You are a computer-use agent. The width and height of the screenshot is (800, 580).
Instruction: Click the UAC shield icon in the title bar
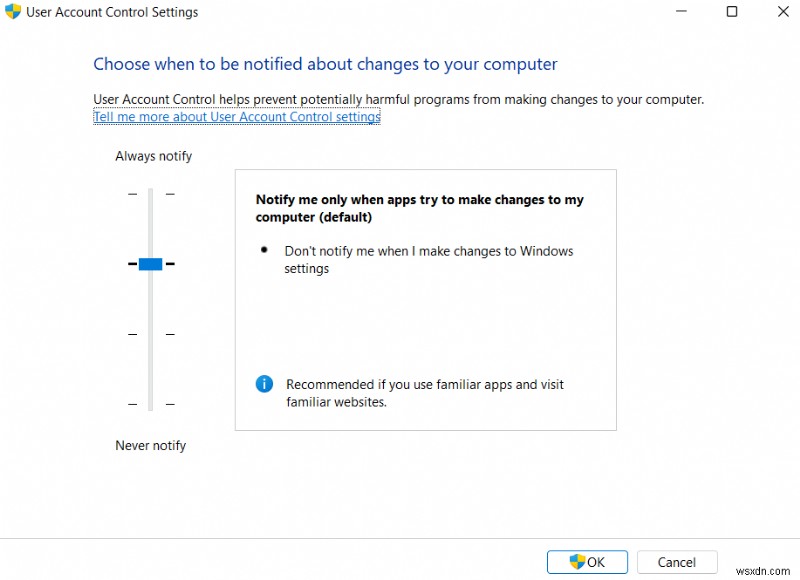click(x=14, y=12)
